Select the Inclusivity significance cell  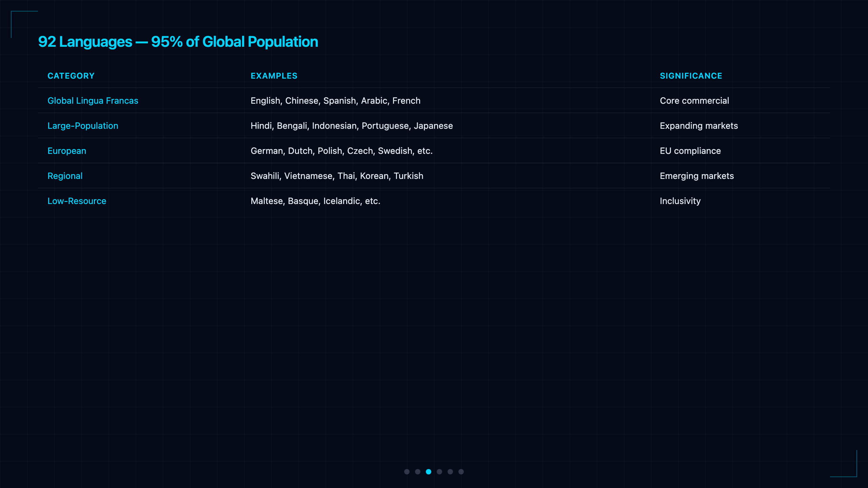[x=680, y=201]
